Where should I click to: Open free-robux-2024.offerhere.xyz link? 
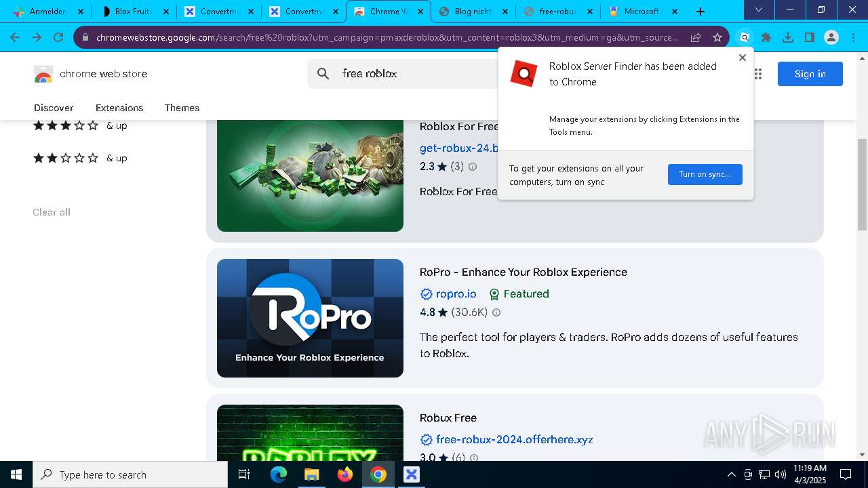[514, 439]
